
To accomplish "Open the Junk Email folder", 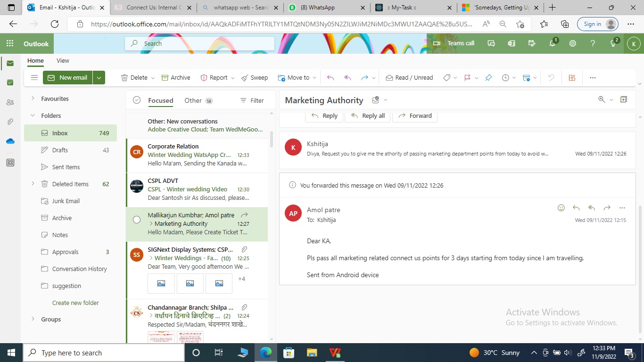I will tap(70, 201).
